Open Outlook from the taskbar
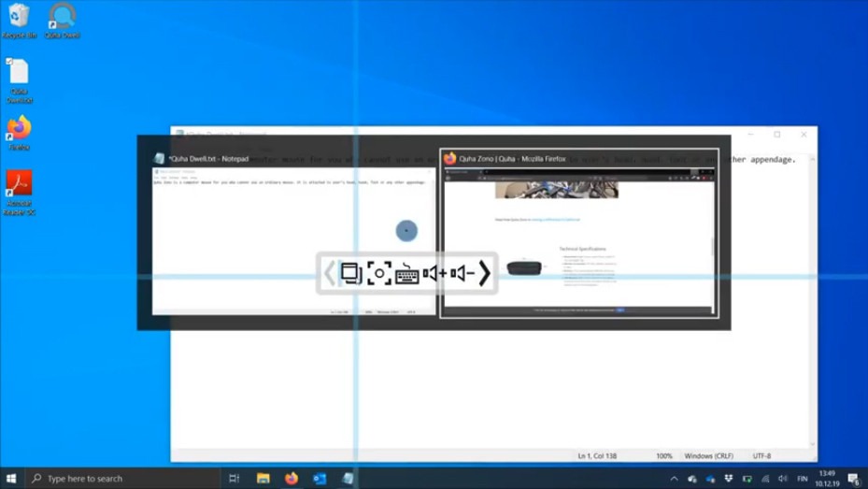The height and width of the screenshot is (489, 868). tap(320, 478)
